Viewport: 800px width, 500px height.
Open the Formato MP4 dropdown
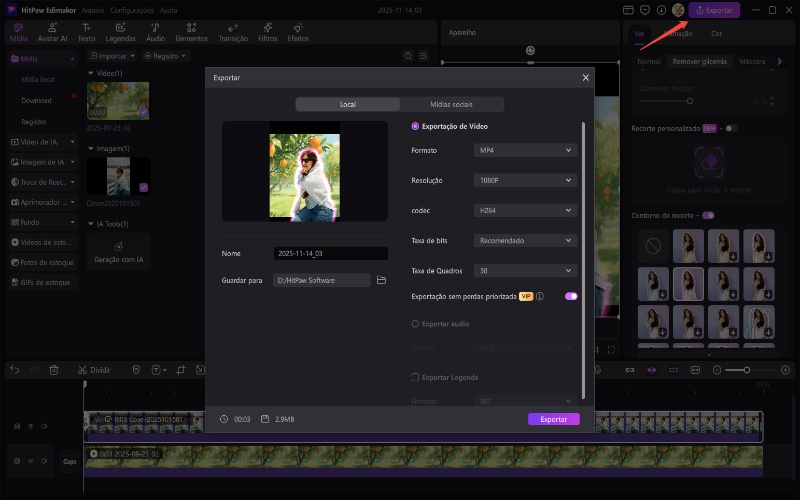pos(526,150)
